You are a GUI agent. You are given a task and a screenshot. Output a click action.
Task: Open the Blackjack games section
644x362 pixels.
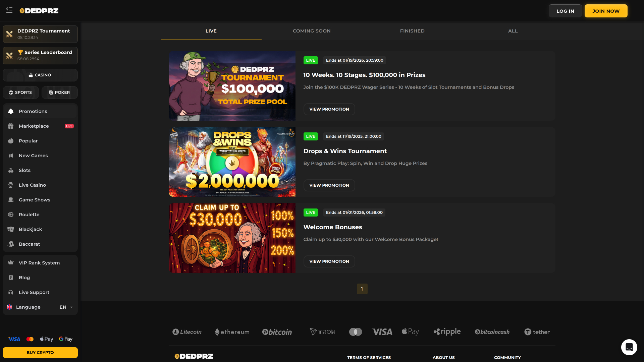click(x=30, y=229)
